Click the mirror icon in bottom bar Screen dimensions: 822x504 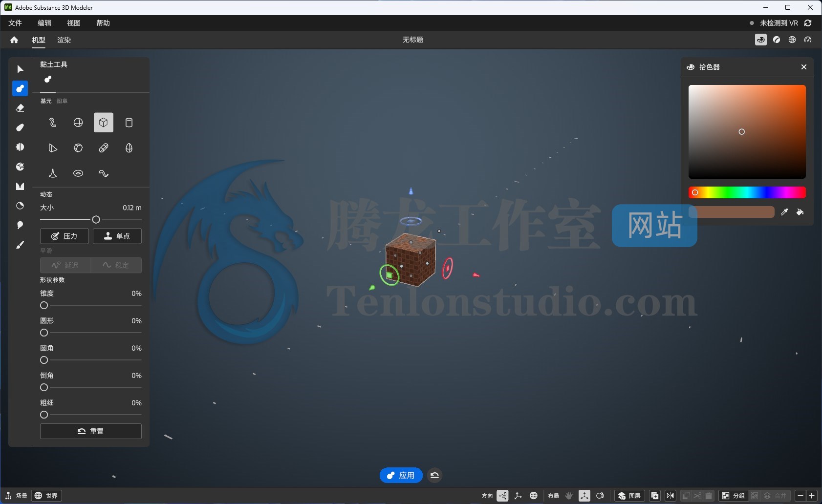tap(671, 496)
